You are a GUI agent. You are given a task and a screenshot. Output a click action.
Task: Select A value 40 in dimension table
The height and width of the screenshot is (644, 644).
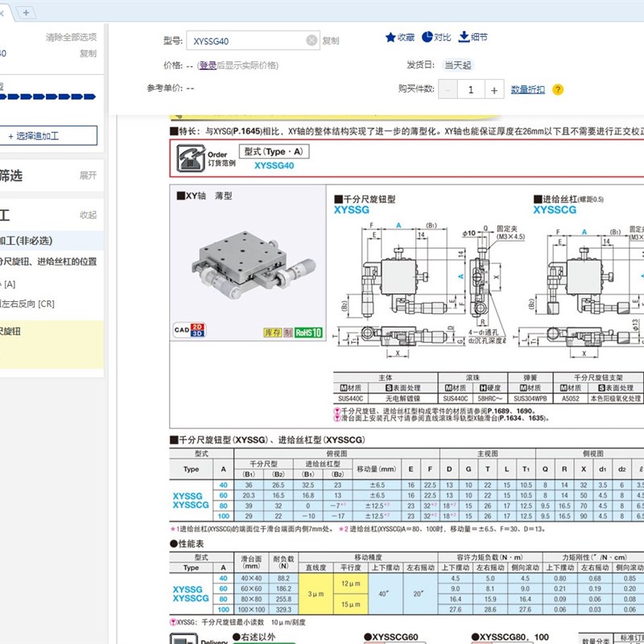224,485
